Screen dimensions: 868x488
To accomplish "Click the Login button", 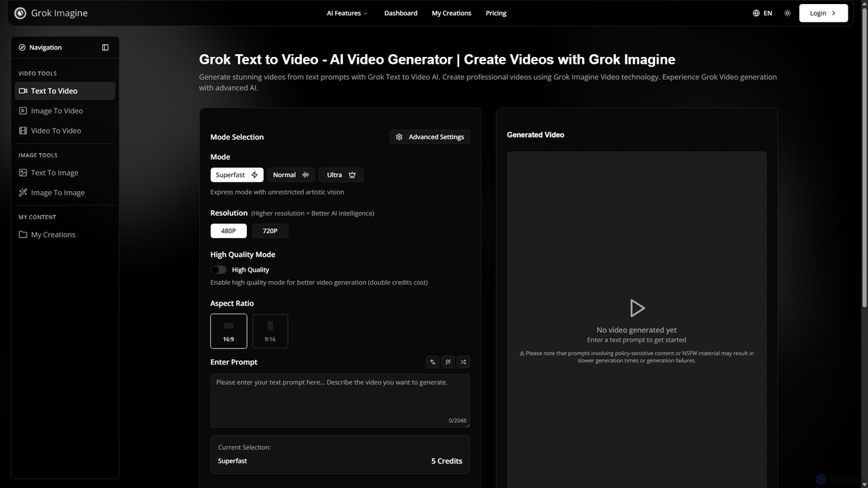I will coord(823,13).
